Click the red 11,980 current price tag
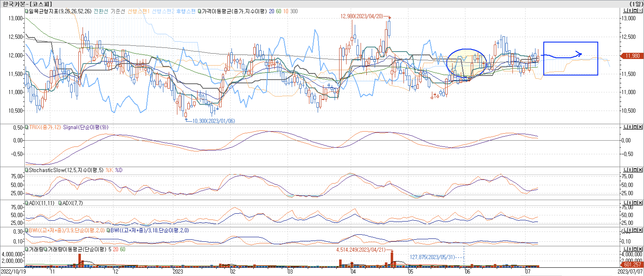The width and height of the screenshot is (644, 276). point(632,56)
